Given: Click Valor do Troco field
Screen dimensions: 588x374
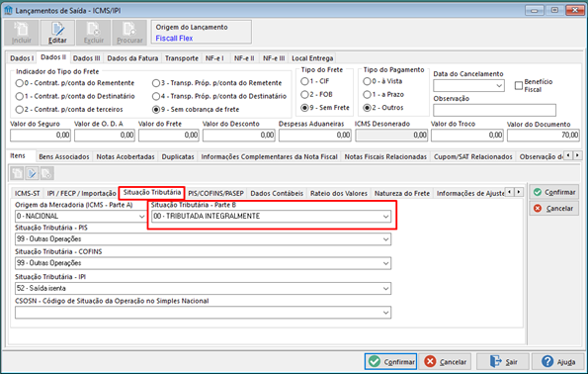Looking at the screenshot, I should [x=467, y=136].
